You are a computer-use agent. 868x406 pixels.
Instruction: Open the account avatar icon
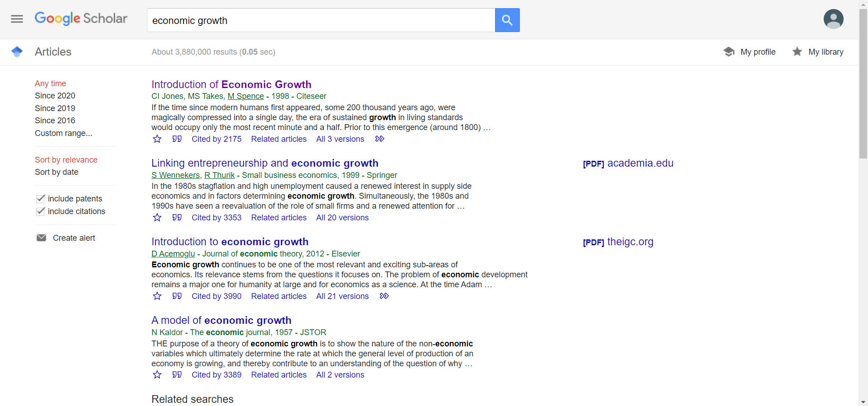[x=833, y=19]
